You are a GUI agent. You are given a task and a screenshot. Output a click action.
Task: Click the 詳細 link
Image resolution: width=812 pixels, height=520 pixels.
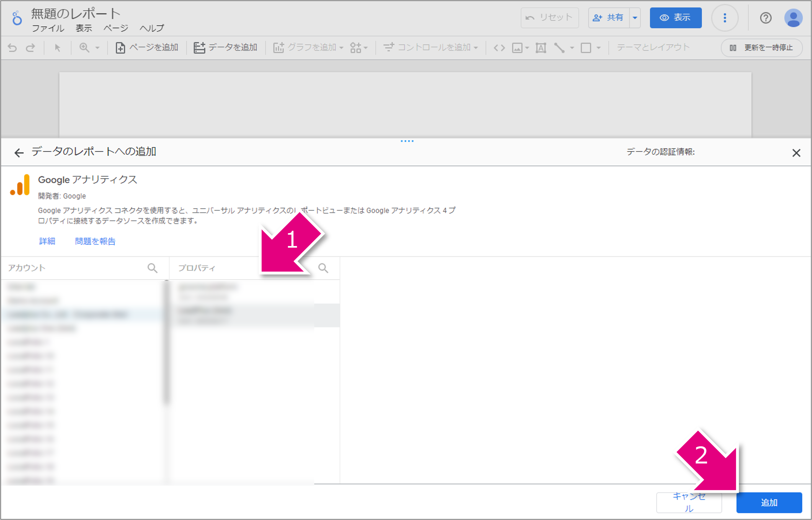[47, 241]
